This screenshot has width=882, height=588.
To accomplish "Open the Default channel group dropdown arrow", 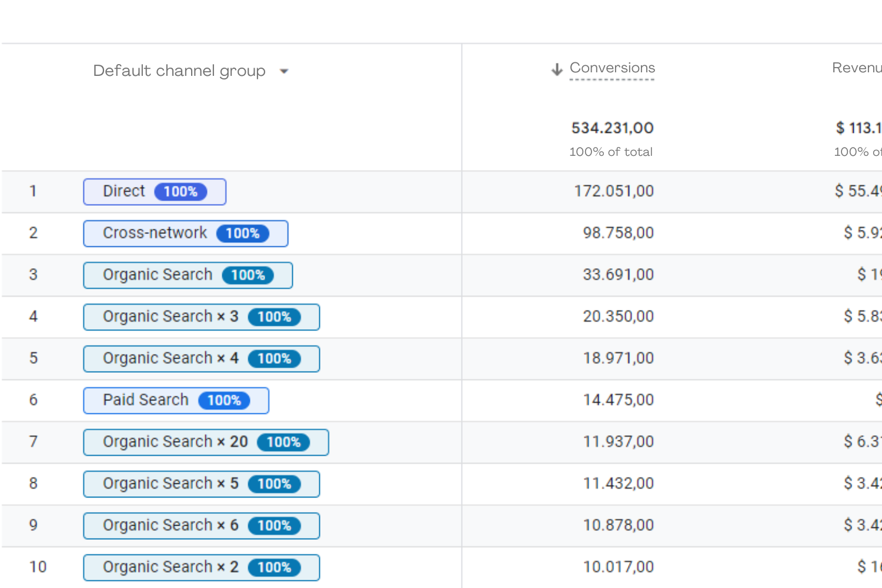I will tap(284, 71).
